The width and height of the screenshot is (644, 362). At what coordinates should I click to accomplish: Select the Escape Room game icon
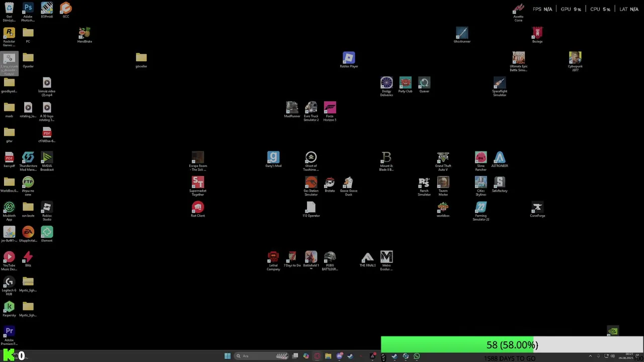click(x=198, y=161)
